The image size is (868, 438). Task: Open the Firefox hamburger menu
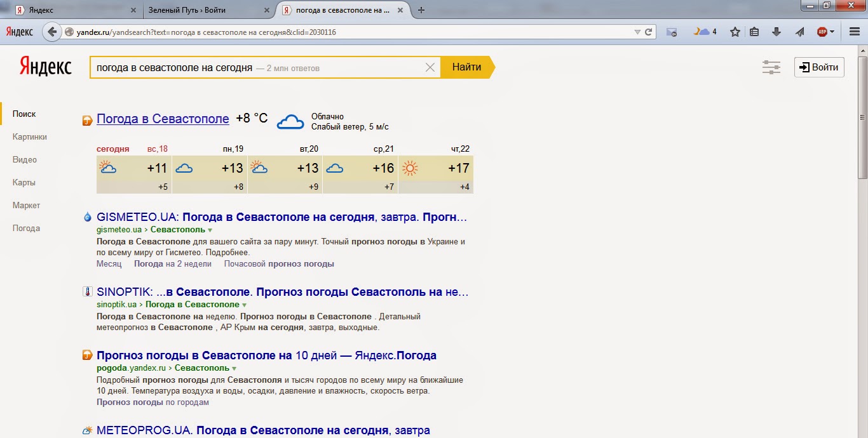click(855, 32)
